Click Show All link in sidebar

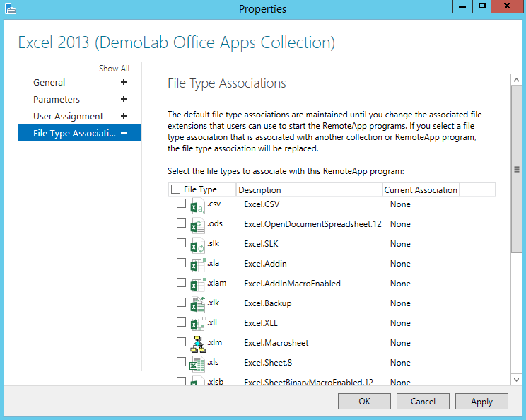[x=114, y=69]
